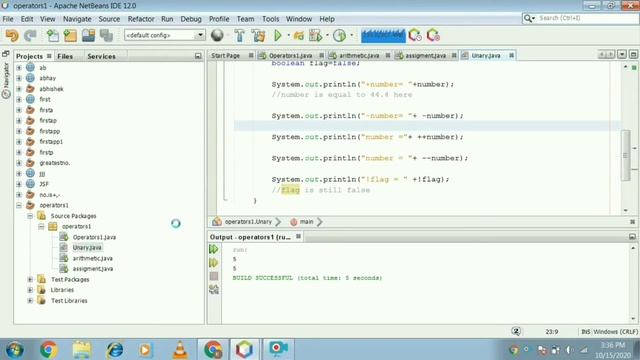Open the Run Project dropdown arrow
Image resolution: width=640 pixels, height=360 pixels.
tap(288, 36)
